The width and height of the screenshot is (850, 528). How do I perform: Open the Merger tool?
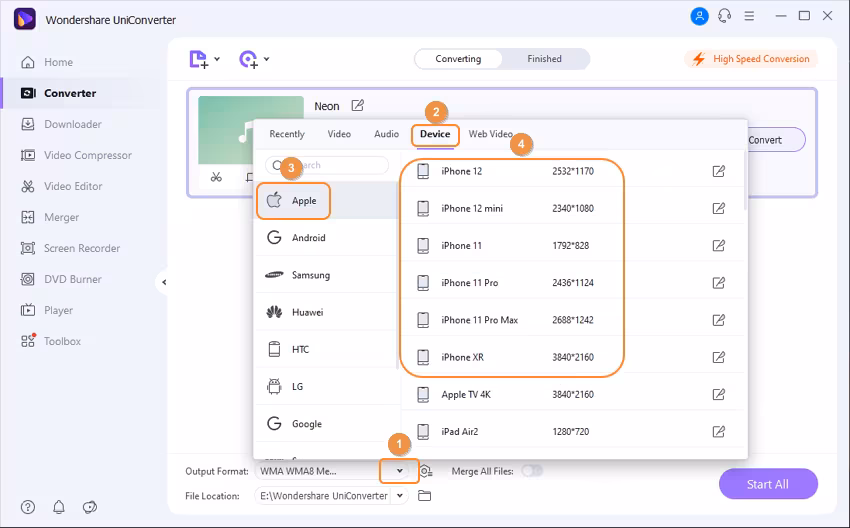[x=49, y=217]
